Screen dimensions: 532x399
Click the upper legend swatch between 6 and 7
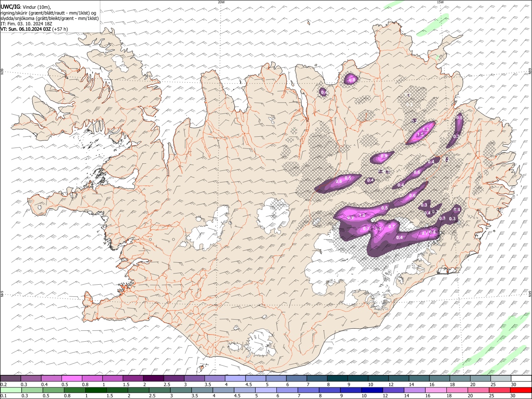pos(296,378)
